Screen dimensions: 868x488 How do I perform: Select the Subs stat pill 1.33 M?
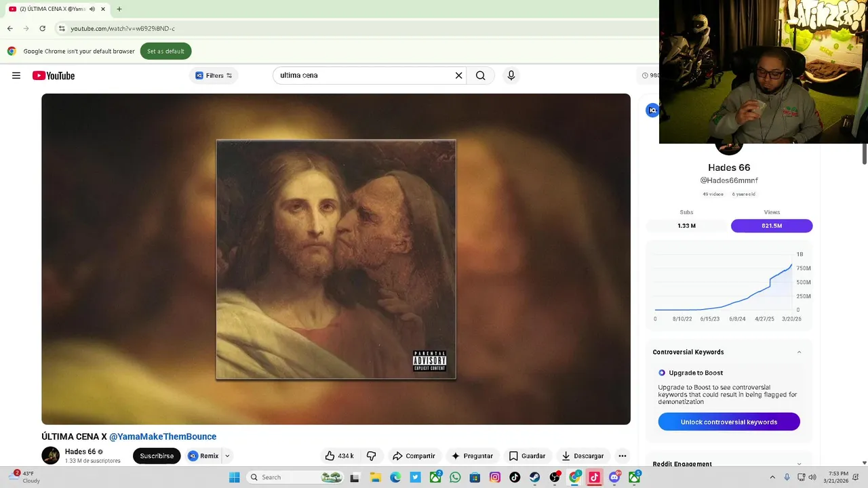[686, 226]
